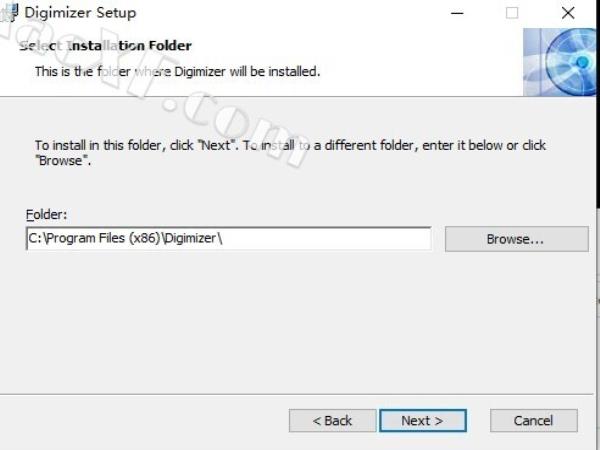This screenshot has height=450, width=600.
Task: Open the Browse... folder chooser
Action: tap(517, 239)
